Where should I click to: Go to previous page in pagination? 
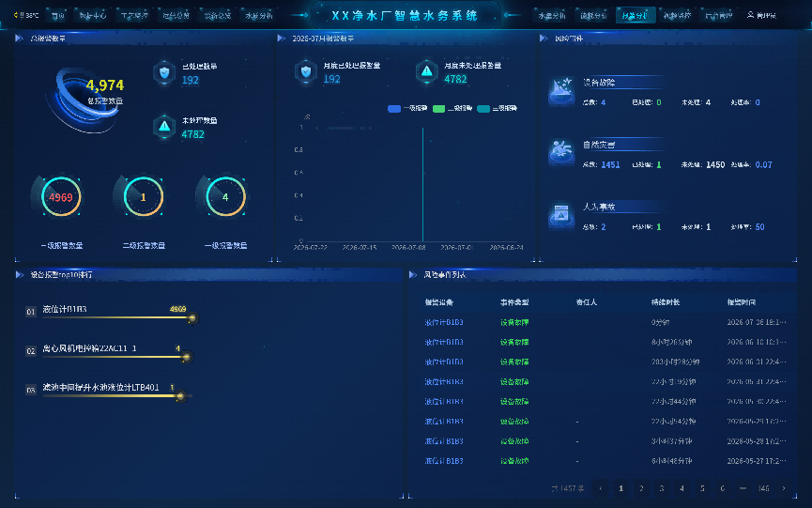click(601, 488)
